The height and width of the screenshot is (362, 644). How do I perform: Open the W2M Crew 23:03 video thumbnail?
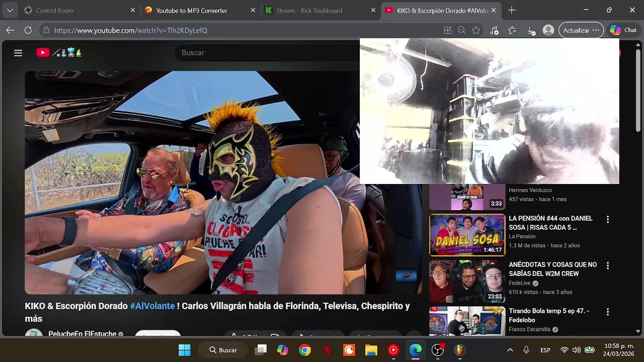(x=467, y=281)
